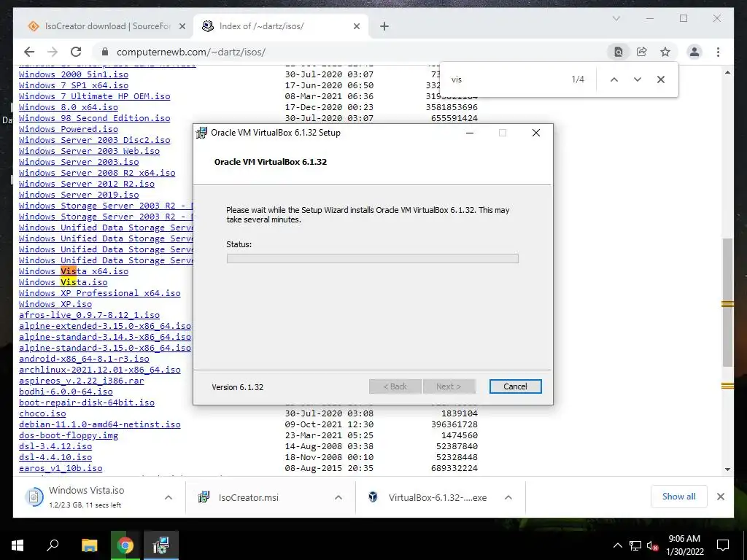The image size is (747, 560).
Task: Open Windows Vista x64.iso link
Action: tap(74, 271)
